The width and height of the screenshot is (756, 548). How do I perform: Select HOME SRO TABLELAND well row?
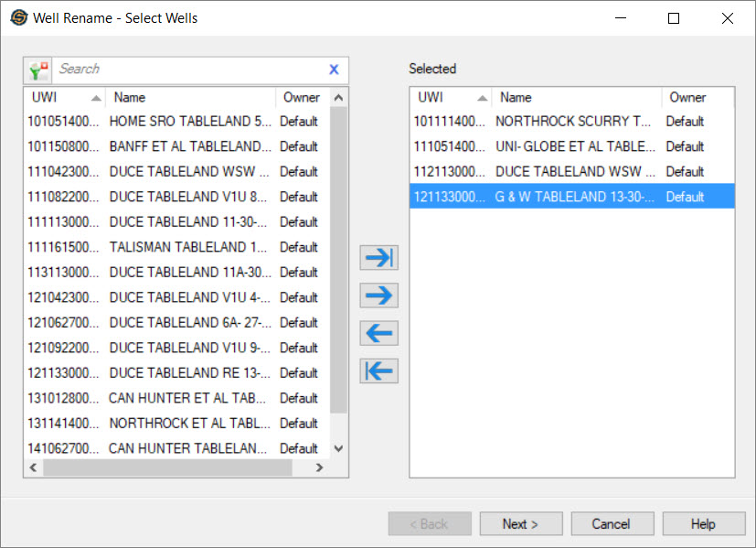pyautogui.click(x=174, y=121)
